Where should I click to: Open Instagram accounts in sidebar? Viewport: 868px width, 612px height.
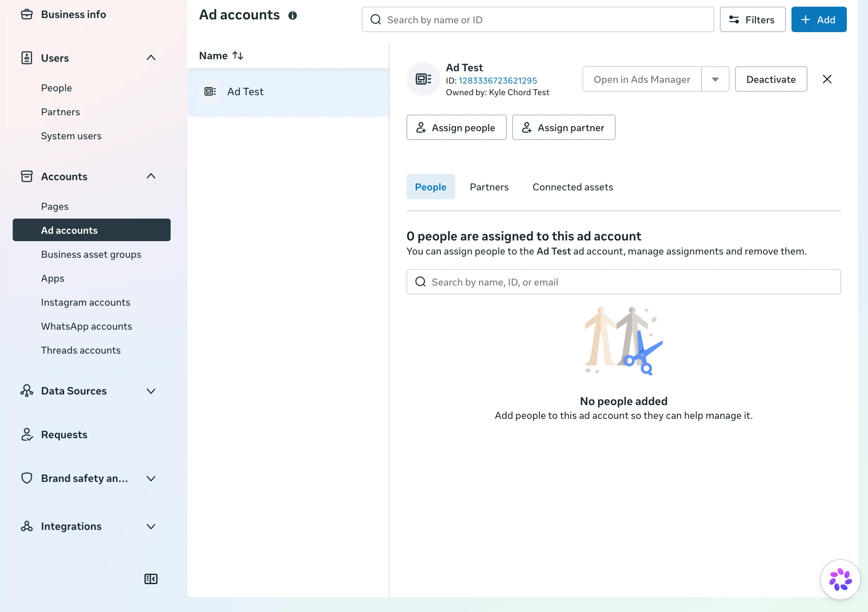click(85, 302)
